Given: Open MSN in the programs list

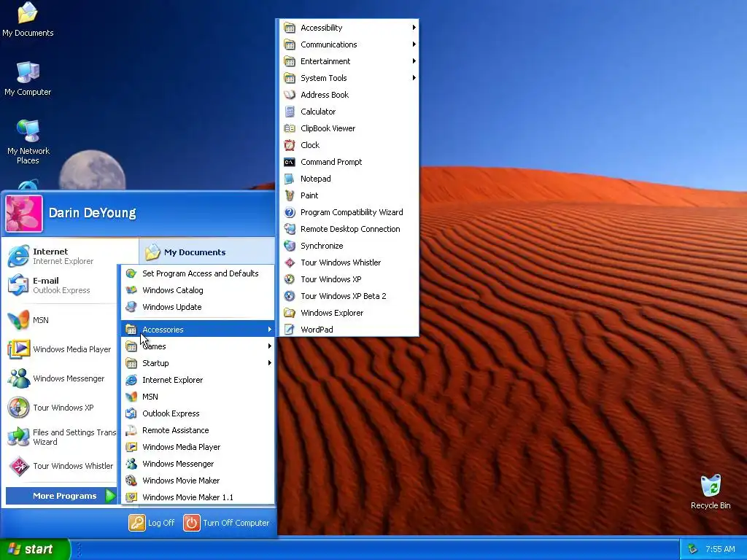Looking at the screenshot, I should click(198, 397).
